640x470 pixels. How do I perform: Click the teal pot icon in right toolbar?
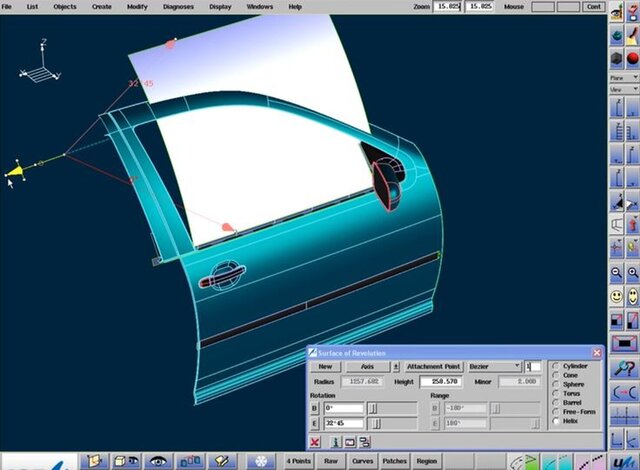(616, 36)
